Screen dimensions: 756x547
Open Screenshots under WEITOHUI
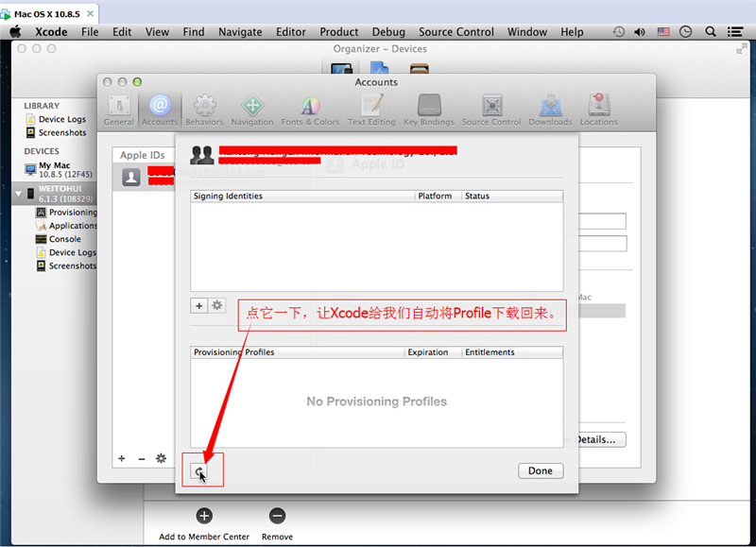(66, 265)
